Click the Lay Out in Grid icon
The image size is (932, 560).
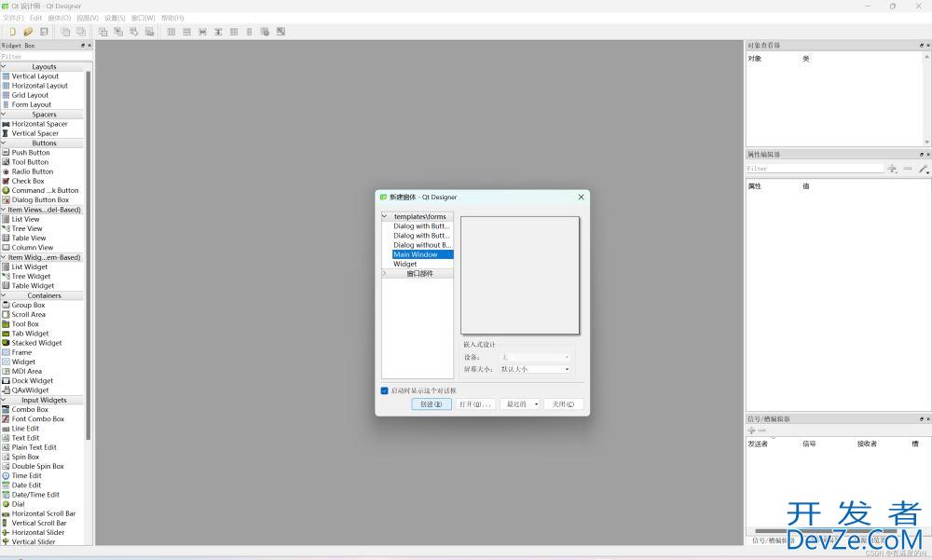tap(234, 32)
